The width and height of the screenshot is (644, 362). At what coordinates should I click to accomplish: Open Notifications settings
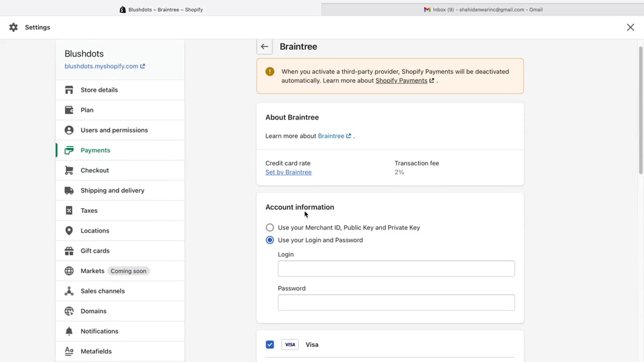tap(120, 331)
